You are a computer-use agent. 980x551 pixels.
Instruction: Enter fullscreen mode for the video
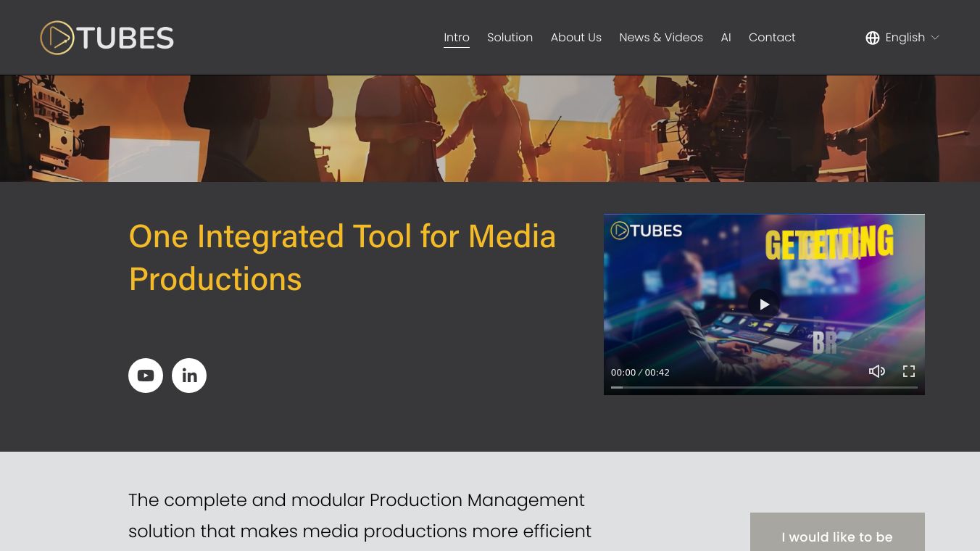(908, 371)
